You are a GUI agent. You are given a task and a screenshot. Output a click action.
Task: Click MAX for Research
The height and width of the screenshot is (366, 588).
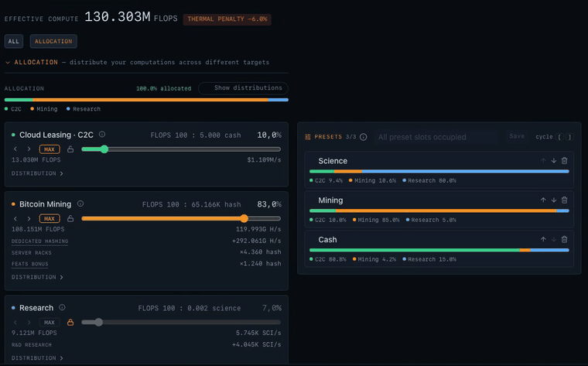tap(50, 322)
